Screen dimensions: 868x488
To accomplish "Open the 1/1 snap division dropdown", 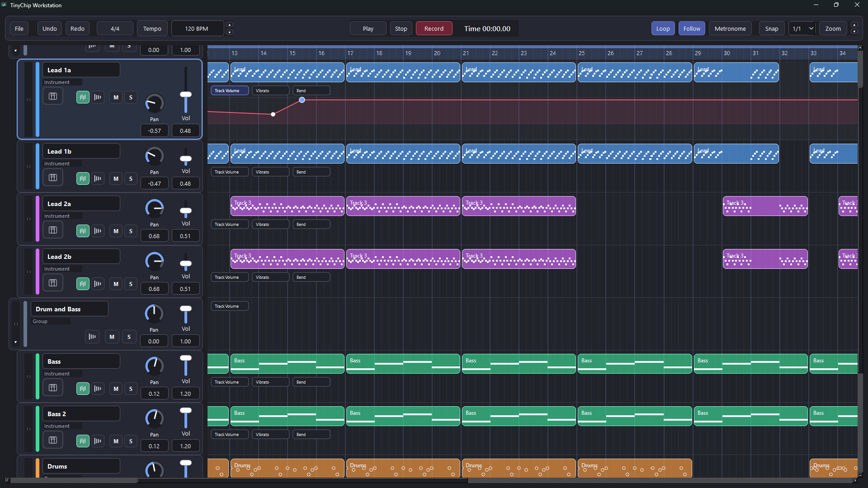I will tap(802, 28).
